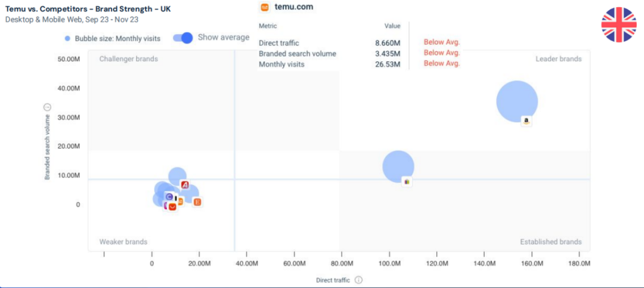Click the Leader brands quadrant label

pos(558,59)
